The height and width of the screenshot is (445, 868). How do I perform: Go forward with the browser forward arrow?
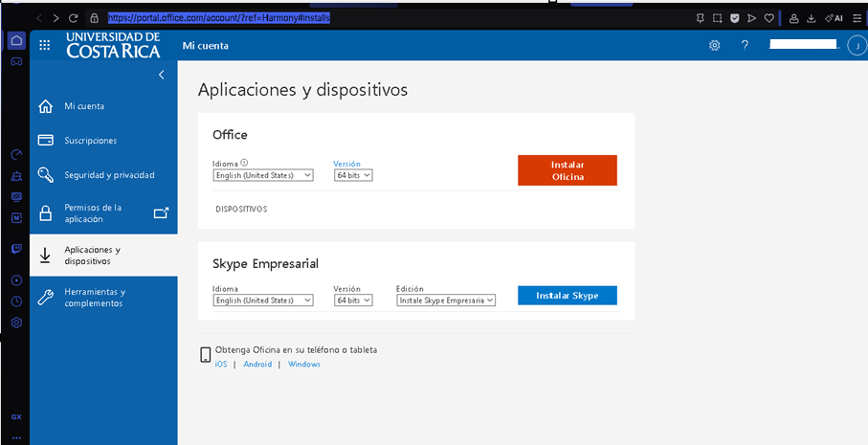pyautogui.click(x=56, y=18)
